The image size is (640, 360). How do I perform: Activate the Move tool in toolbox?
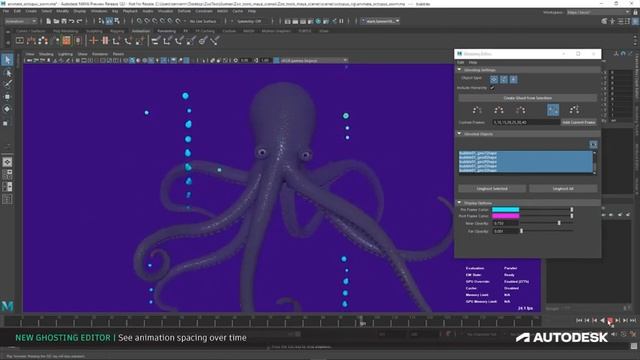[x=7, y=97]
